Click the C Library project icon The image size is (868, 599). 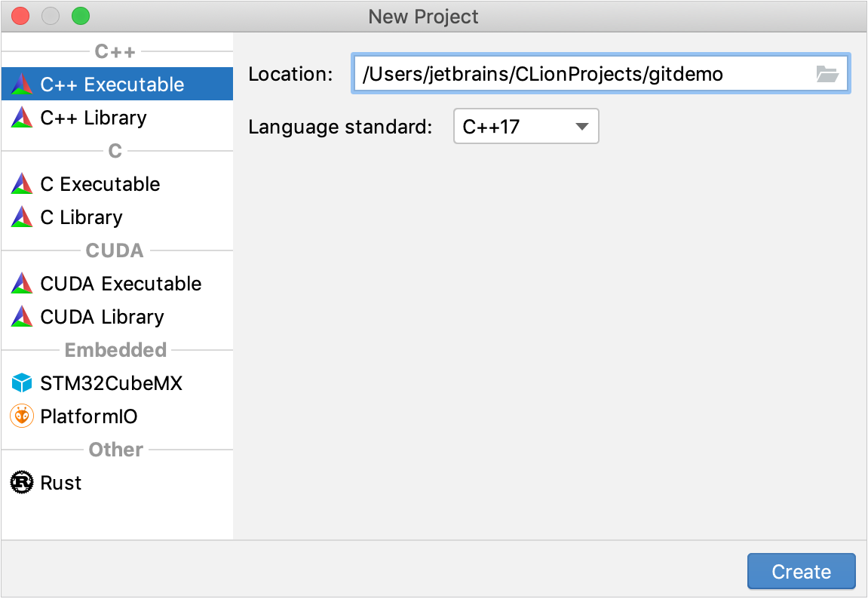point(22,217)
